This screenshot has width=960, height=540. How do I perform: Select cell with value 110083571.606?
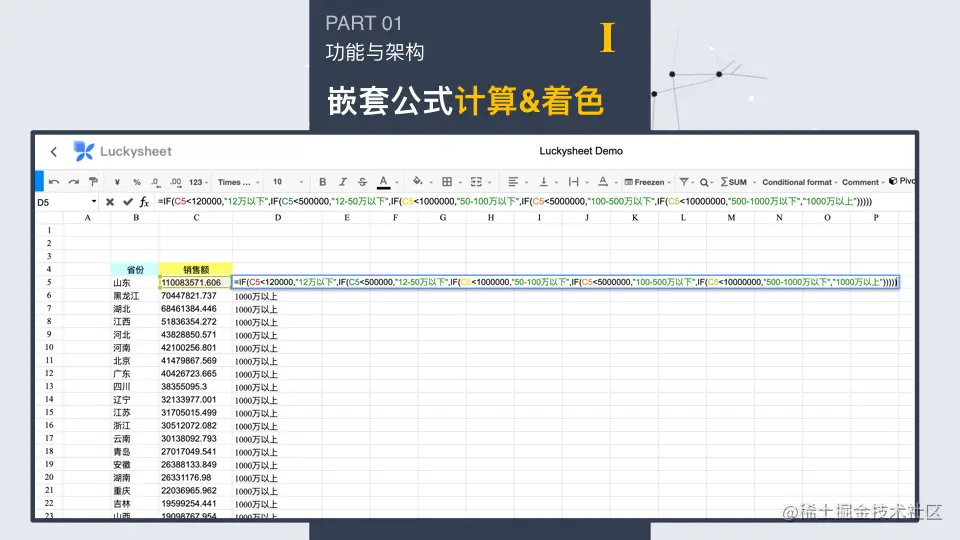[196, 283]
